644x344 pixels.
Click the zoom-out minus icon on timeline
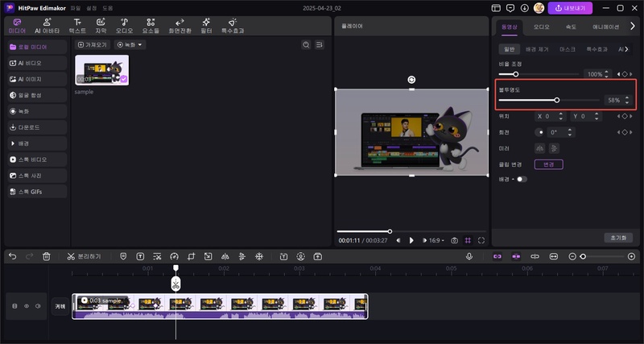[572, 256]
